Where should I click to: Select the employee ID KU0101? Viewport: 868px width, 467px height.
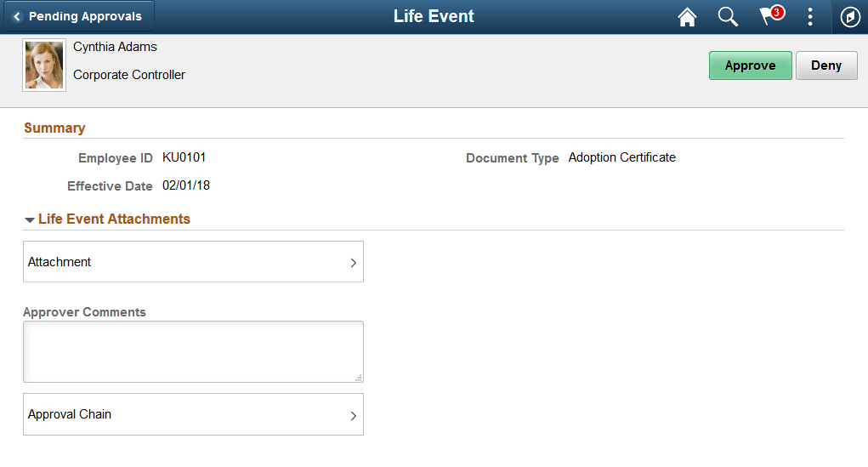(184, 157)
